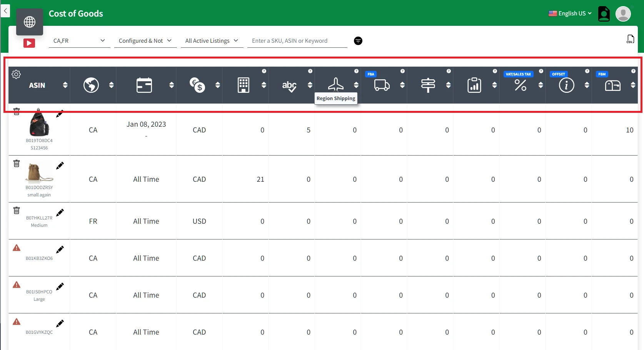The image size is (644, 350).
Task: Toggle sort arrows beside currency column
Action: click(218, 85)
